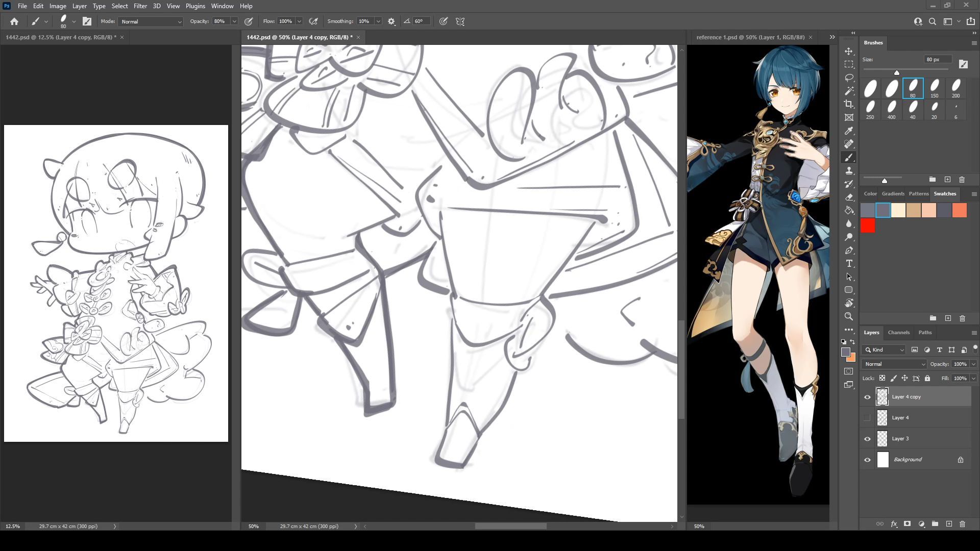The image size is (980, 551).
Task: Switch to reference 1.psd document tab
Action: [x=750, y=37]
